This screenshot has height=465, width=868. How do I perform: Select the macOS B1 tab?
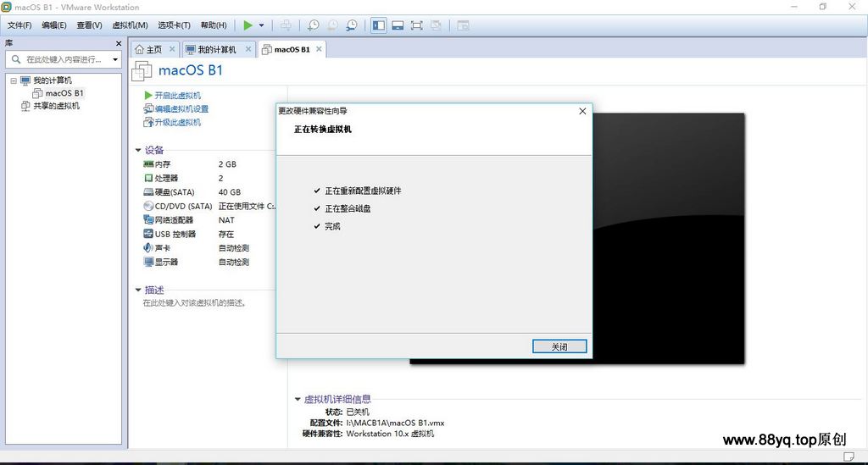[292, 49]
